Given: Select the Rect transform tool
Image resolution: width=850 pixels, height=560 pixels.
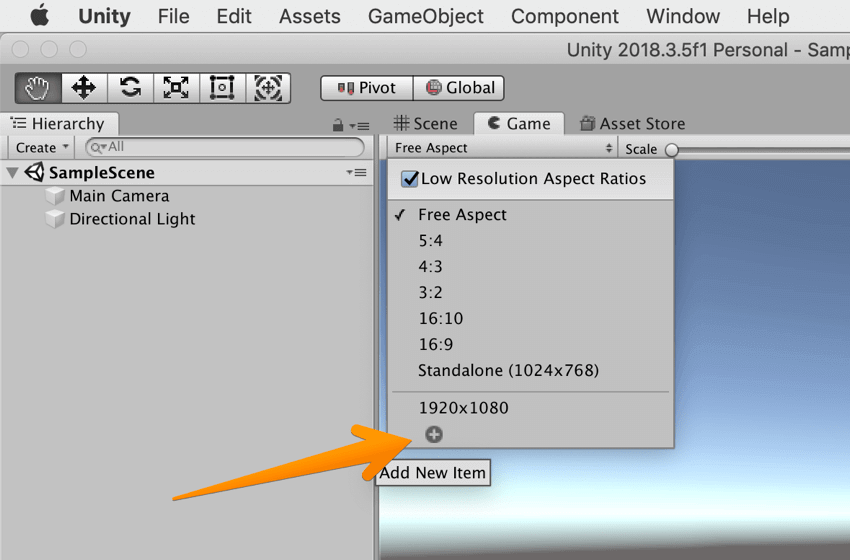Looking at the screenshot, I should (x=222, y=88).
